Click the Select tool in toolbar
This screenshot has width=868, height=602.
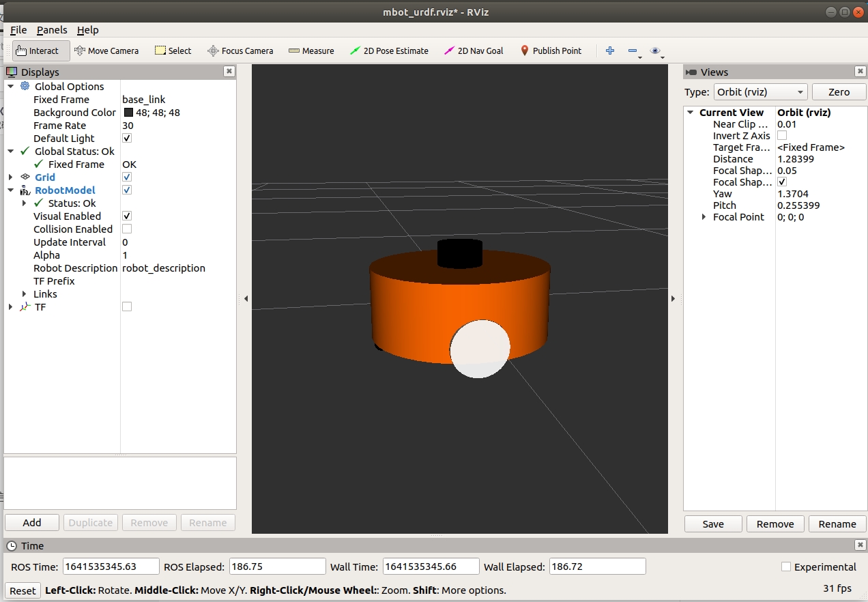pos(173,51)
